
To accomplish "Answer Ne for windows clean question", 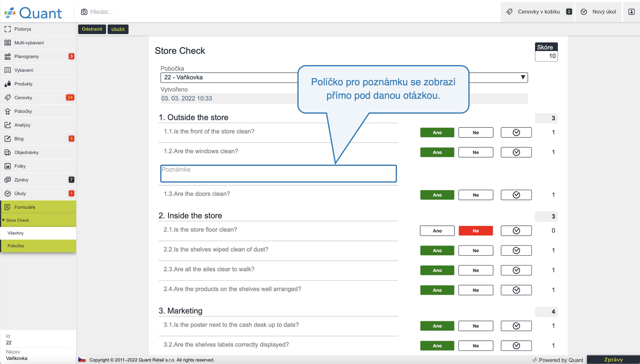I will 476,152.
